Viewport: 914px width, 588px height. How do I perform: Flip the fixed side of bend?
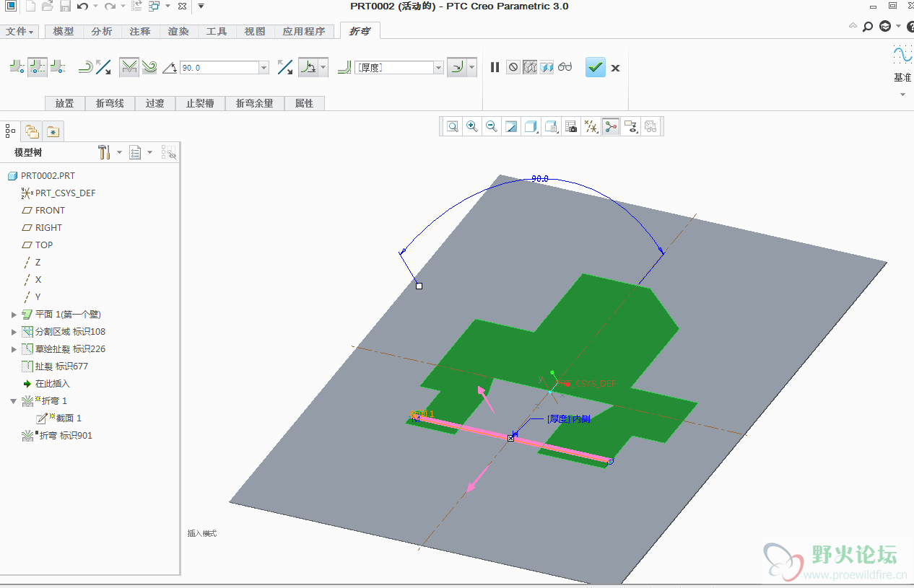click(x=103, y=67)
